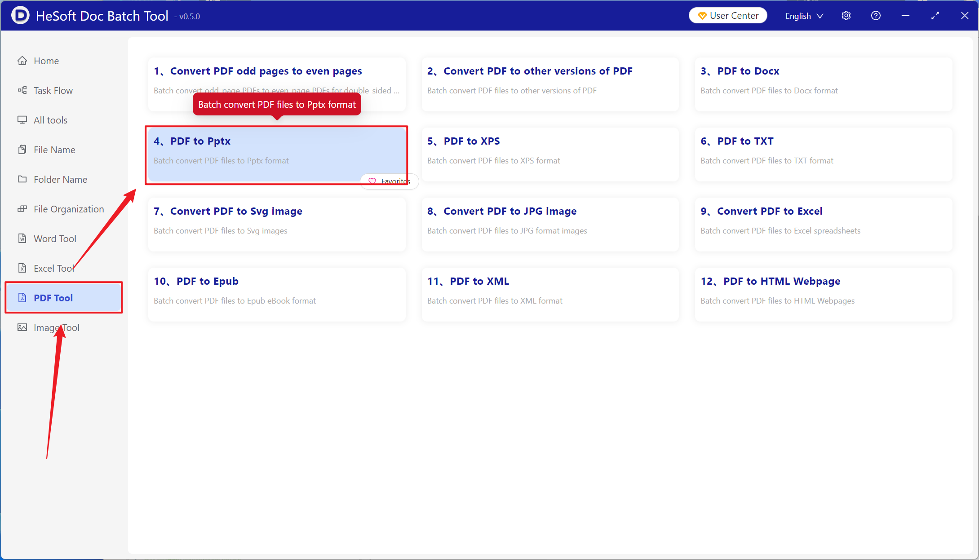Click the File Name icon in the sidebar
979x560 pixels.
(x=22, y=150)
